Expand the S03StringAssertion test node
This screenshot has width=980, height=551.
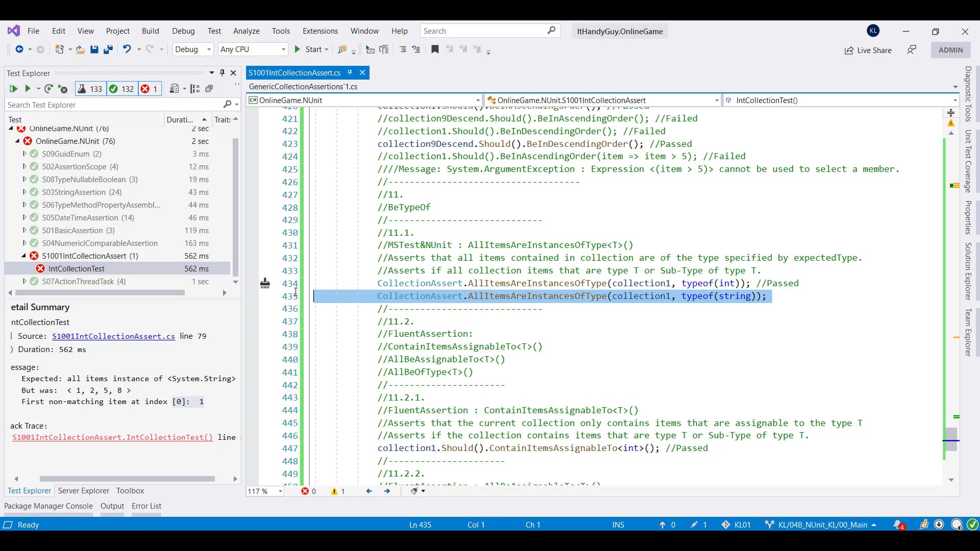24,192
